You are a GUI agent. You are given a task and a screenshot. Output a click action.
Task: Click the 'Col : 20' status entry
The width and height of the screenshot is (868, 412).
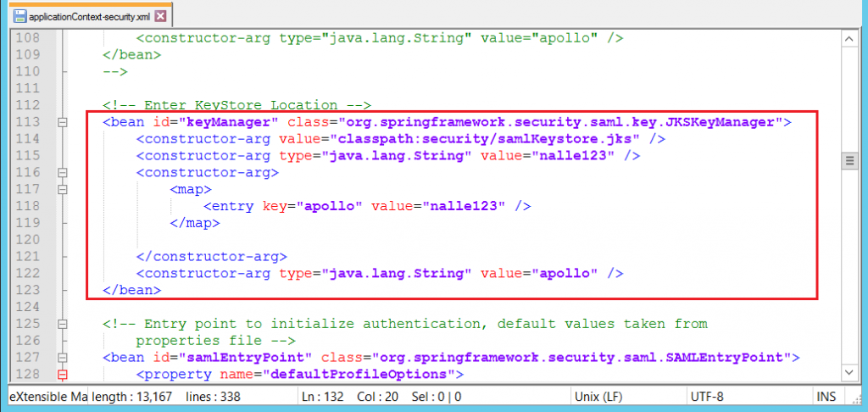(379, 397)
